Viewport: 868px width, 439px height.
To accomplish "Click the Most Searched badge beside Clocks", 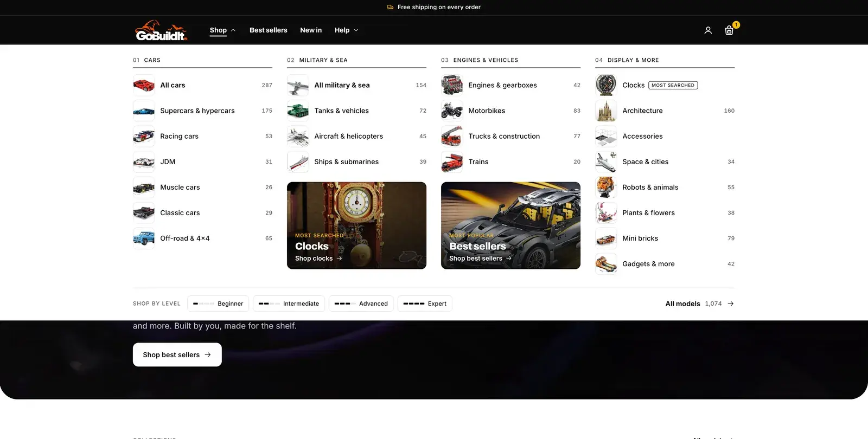I will tap(673, 85).
